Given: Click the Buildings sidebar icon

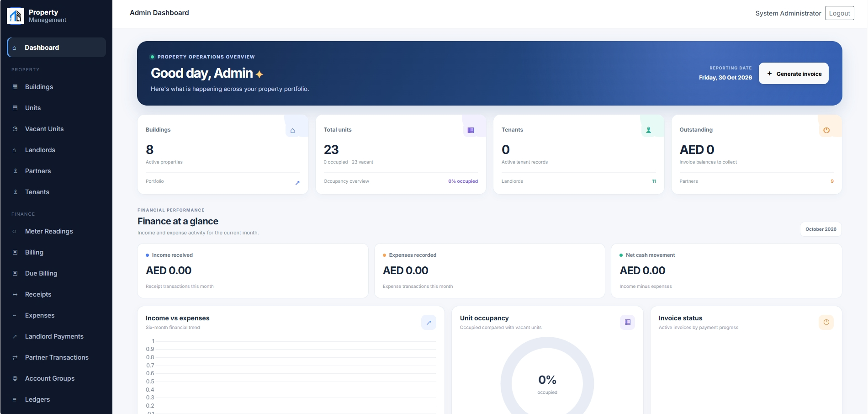Looking at the screenshot, I should (15, 87).
